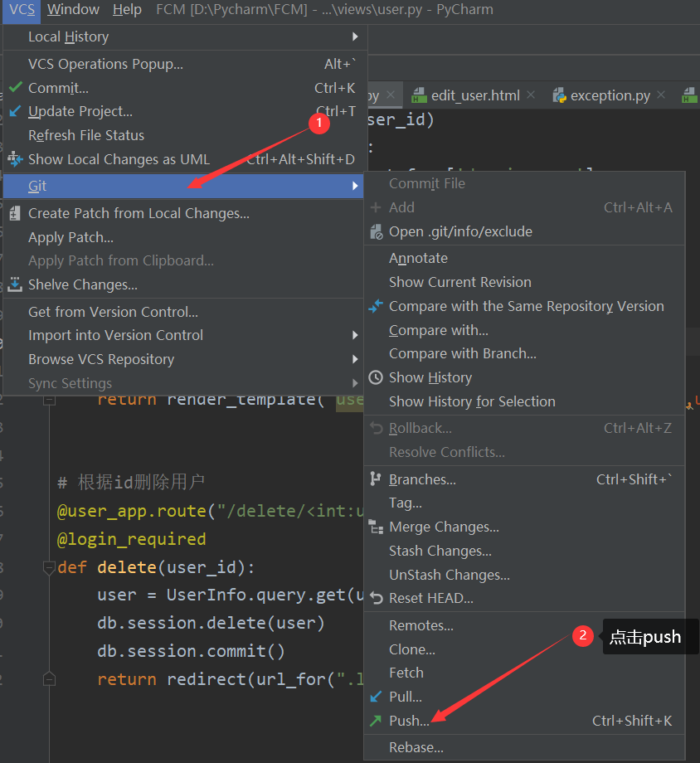Click the green Commit checkmark icon
The image size is (700, 763).
[16, 87]
